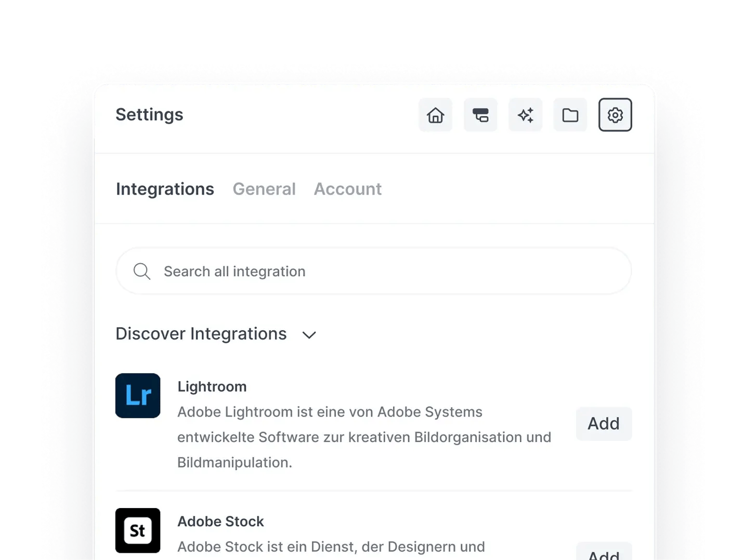Click the Settings heading text

tap(149, 115)
